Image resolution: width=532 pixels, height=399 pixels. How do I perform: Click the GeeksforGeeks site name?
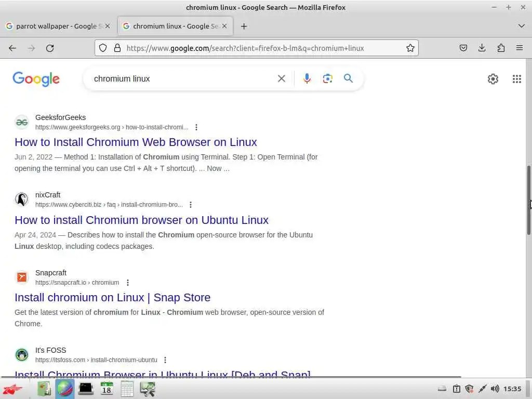point(60,117)
